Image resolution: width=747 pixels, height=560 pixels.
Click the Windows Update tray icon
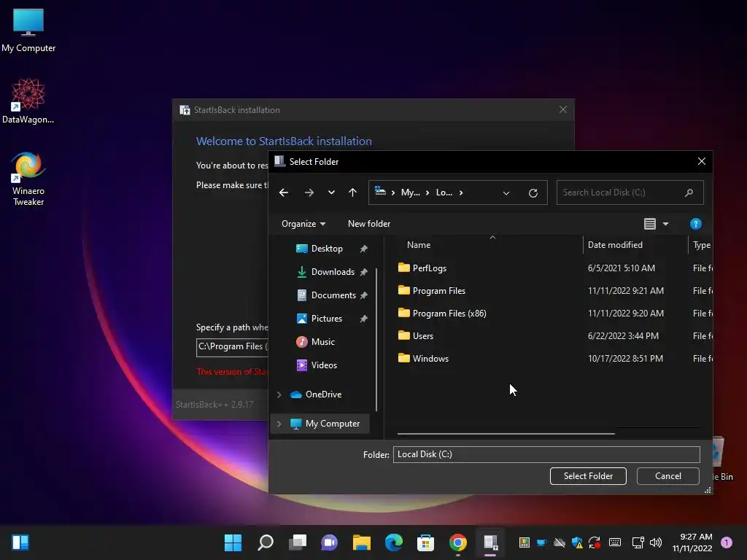click(595, 542)
